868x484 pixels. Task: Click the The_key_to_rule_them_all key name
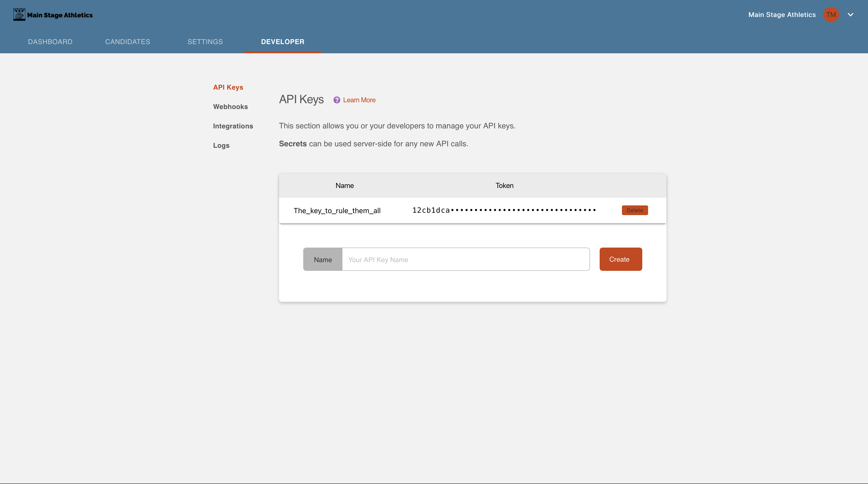tap(337, 211)
